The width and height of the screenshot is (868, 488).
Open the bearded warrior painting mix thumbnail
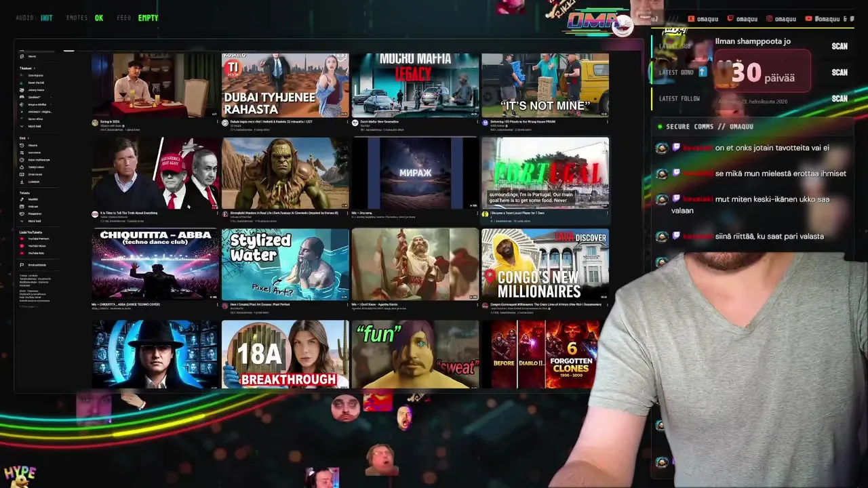[x=415, y=264]
